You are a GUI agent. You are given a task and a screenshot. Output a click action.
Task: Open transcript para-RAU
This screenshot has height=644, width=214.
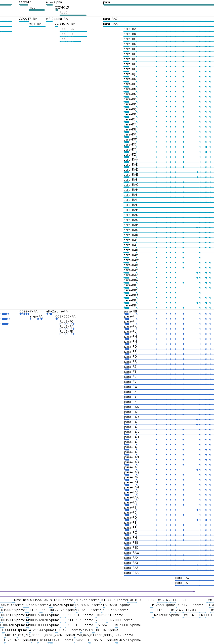(x=131, y=250)
